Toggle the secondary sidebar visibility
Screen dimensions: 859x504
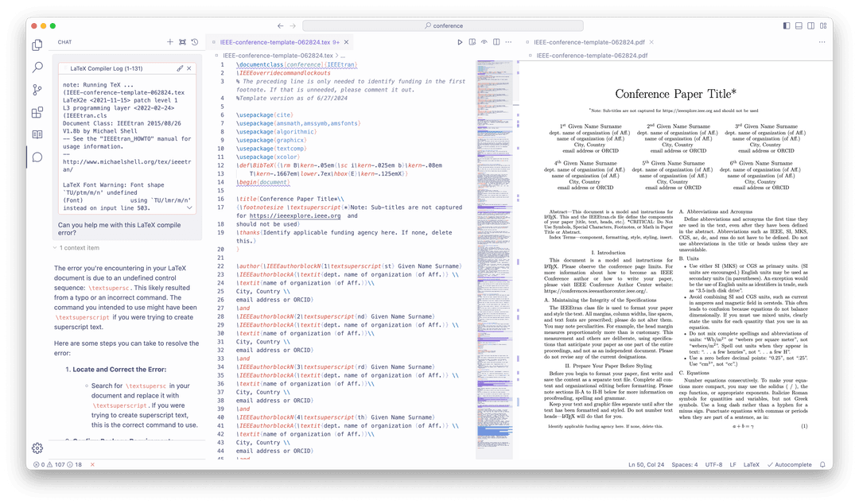810,25
